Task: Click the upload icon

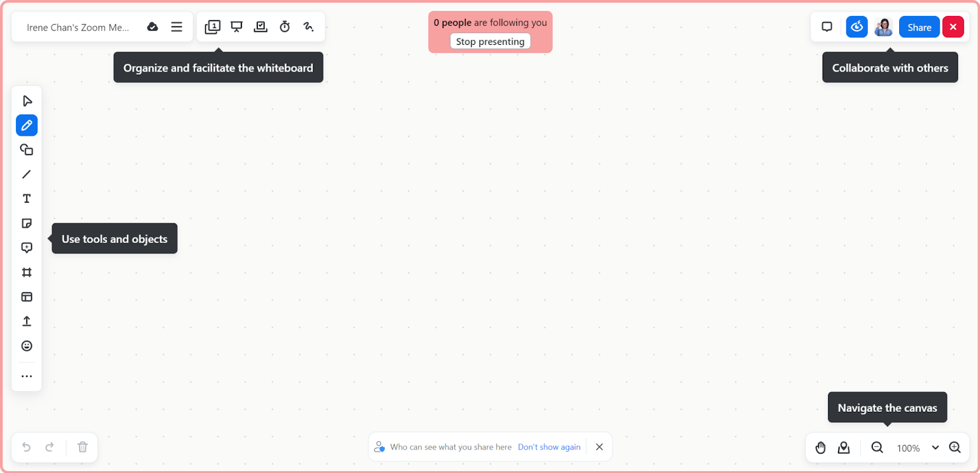Action: tap(27, 321)
